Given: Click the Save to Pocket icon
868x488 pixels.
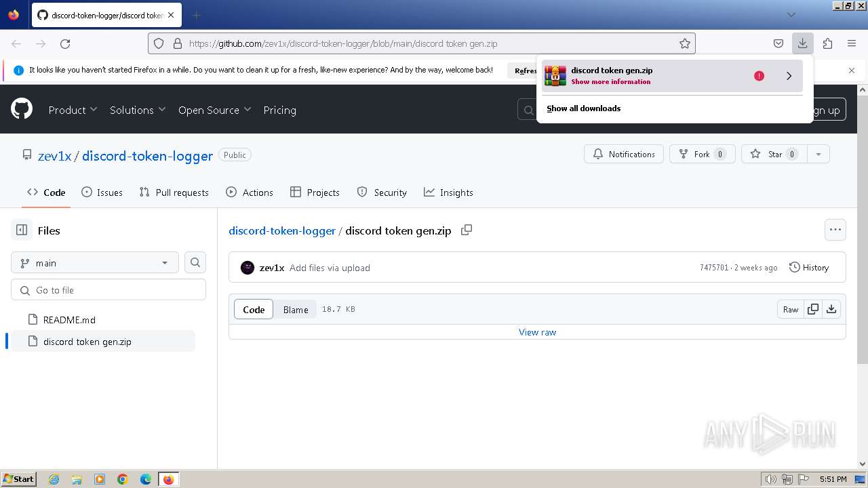Looking at the screenshot, I should click(x=778, y=43).
